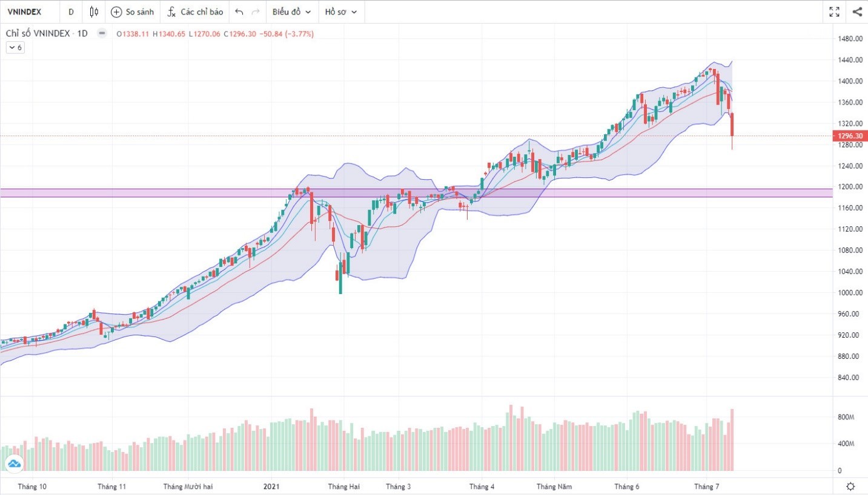868x495 pixels.
Task: Open chart settings gear icon
Action: [850, 487]
